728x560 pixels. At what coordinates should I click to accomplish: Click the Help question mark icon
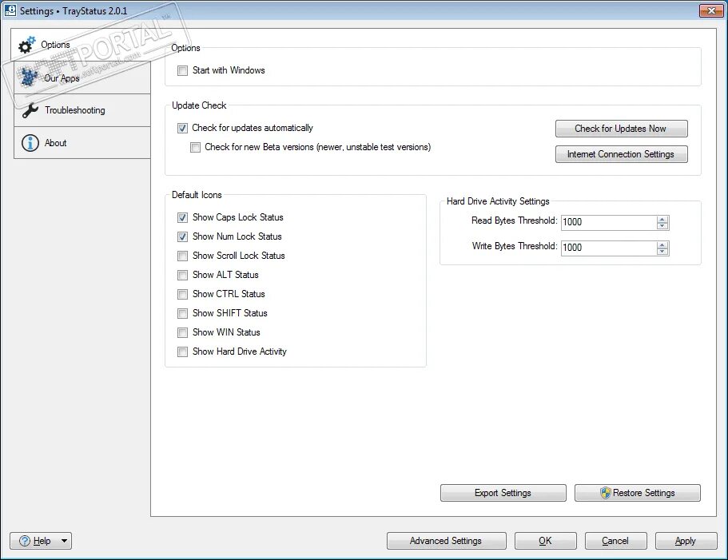tap(25, 541)
